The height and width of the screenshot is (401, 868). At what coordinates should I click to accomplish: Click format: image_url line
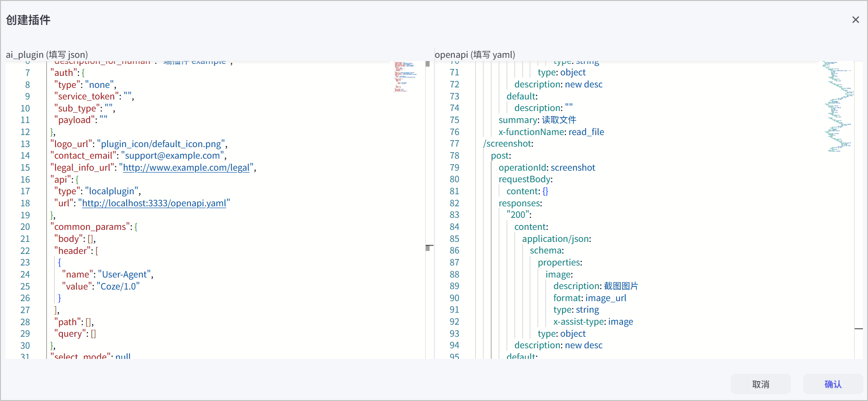pos(590,298)
